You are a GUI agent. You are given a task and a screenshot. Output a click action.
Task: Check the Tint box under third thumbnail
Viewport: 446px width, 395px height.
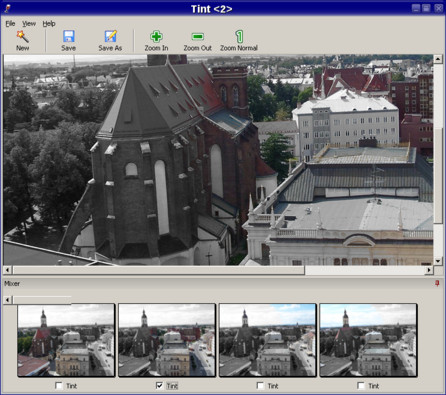(260, 386)
